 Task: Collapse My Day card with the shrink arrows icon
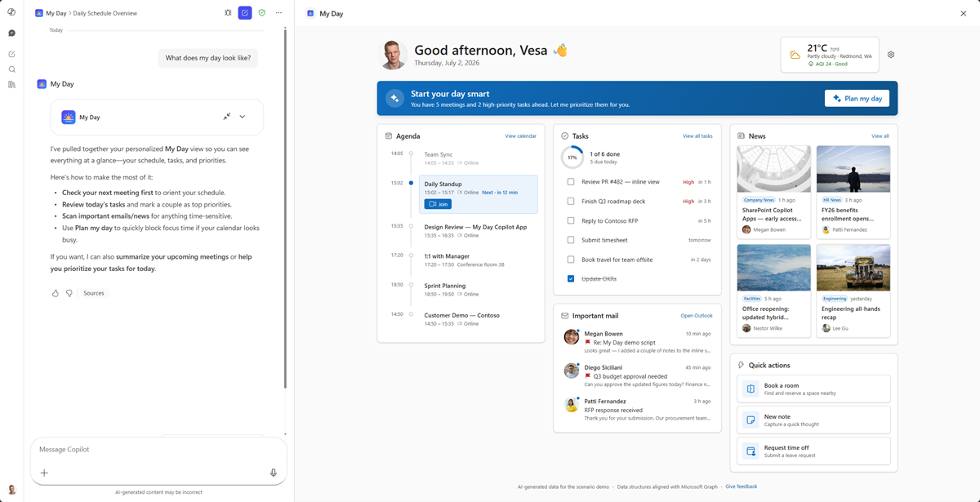(227, 117)
